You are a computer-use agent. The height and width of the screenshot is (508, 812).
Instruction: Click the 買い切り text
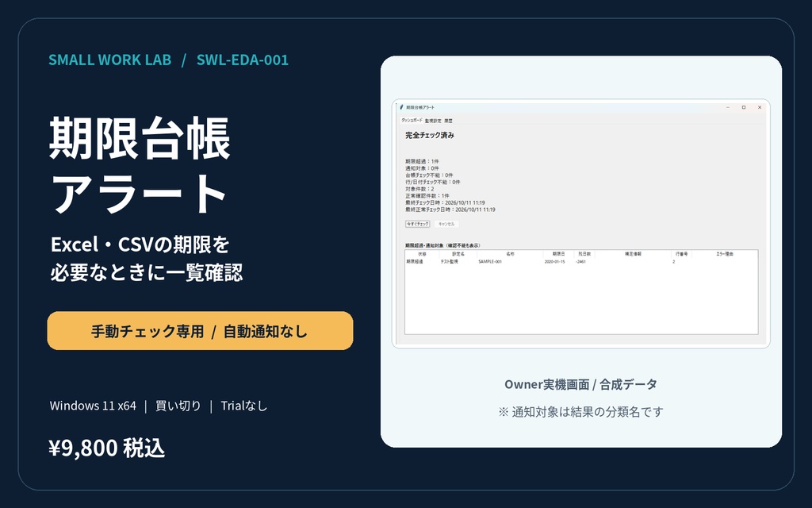tap(178, 406)
